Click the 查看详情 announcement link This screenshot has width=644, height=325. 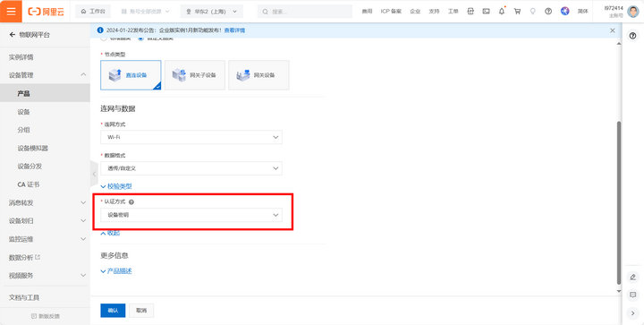[234, 30]
